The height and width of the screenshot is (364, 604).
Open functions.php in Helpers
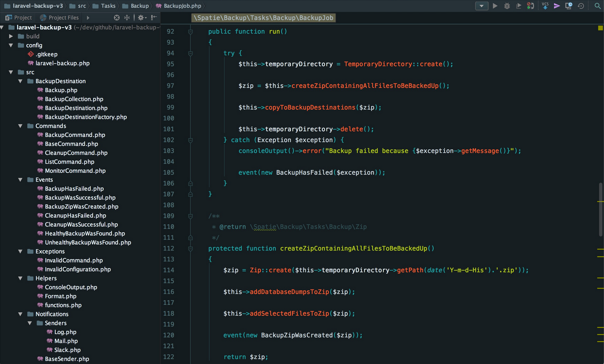click(59, 305)
